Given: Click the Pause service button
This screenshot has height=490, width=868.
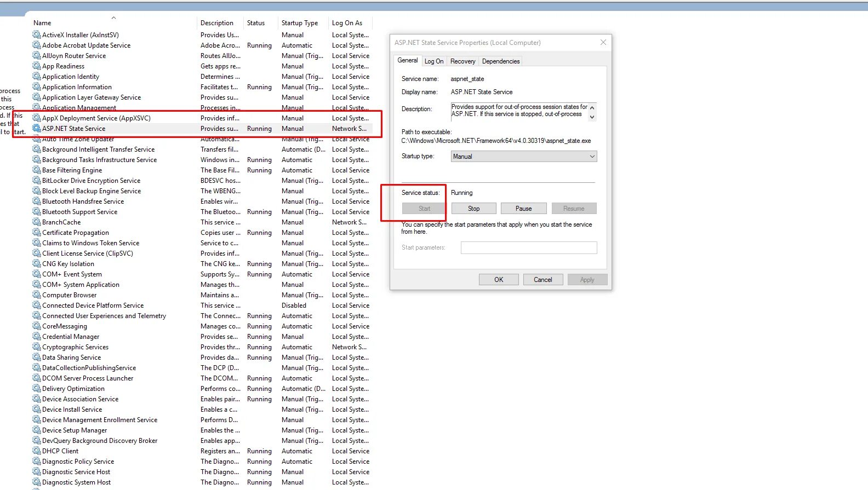Looking at the screenshot, I should pos(524,209).
